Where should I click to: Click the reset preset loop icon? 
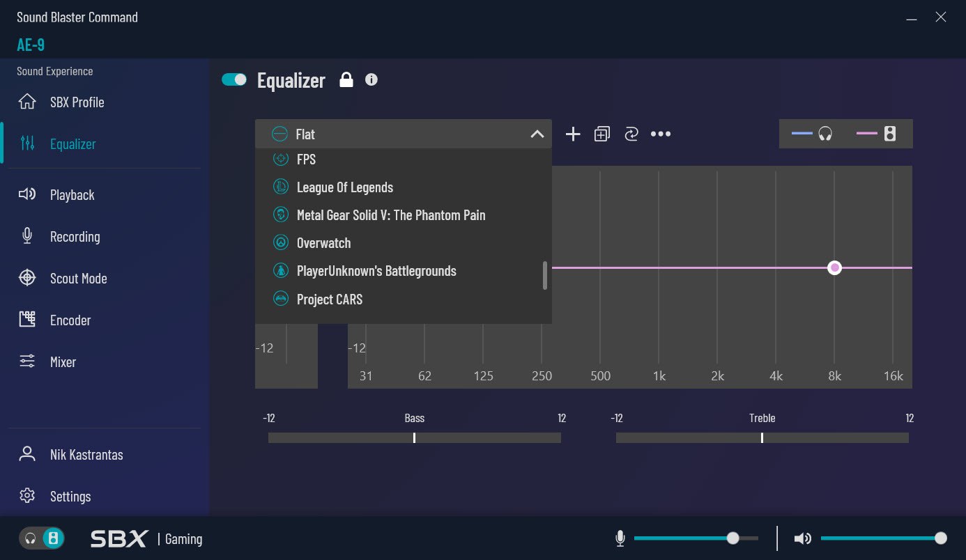631,134
